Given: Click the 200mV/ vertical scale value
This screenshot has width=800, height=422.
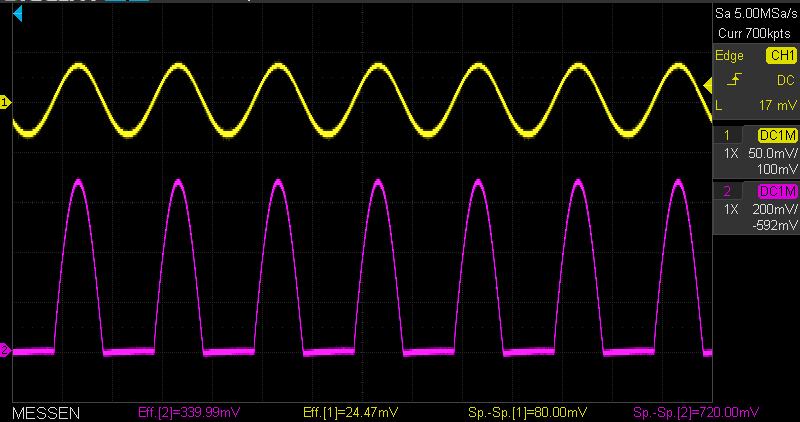Looking at the screenshot, I should [774, 209].
